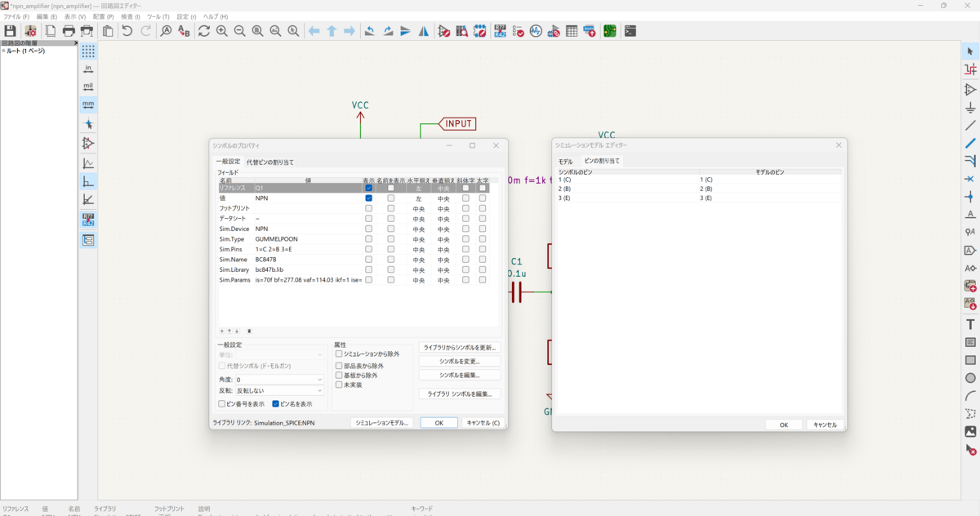The width and height of the screenshot is (980, 516).
Task: Select the Add Wire tool
Action: point(970,125)
